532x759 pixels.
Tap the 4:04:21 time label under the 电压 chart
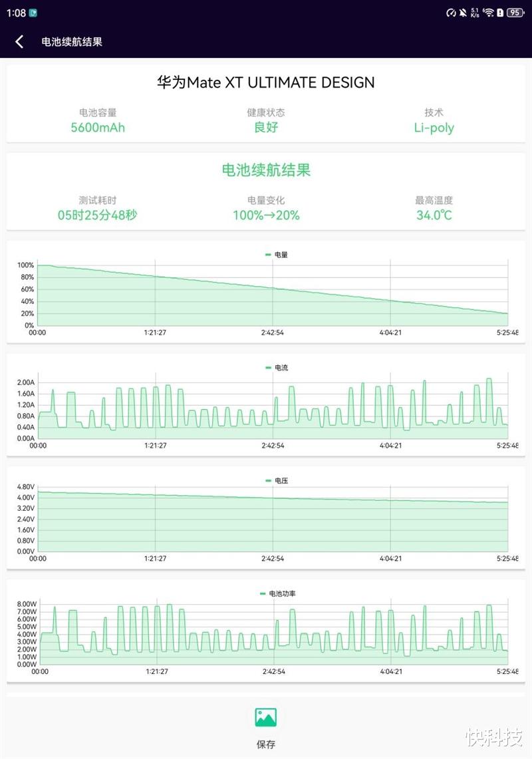pos(390,559)
